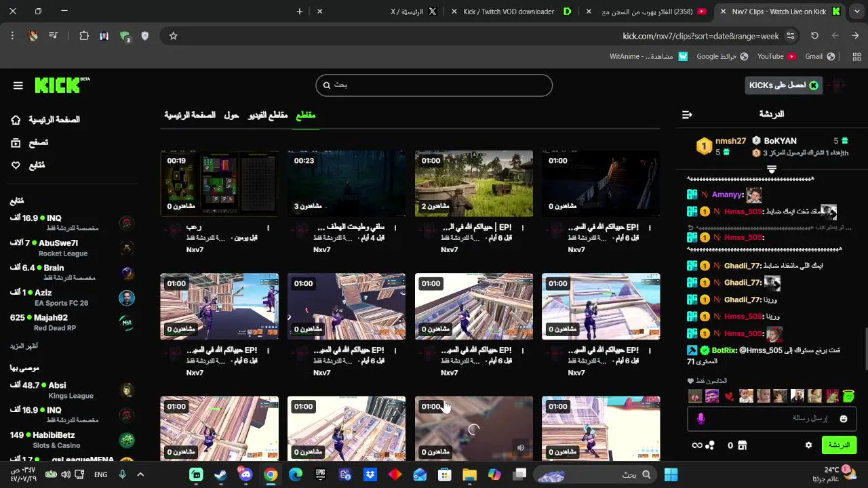
Task: Open the YouTube bookmark
Action: (776, 56)
